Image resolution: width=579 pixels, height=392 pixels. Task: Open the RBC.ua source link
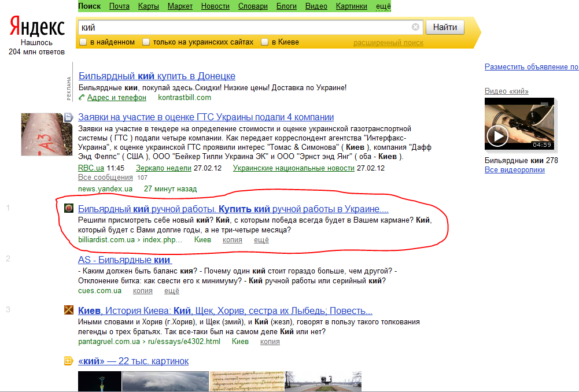(91, 168)
